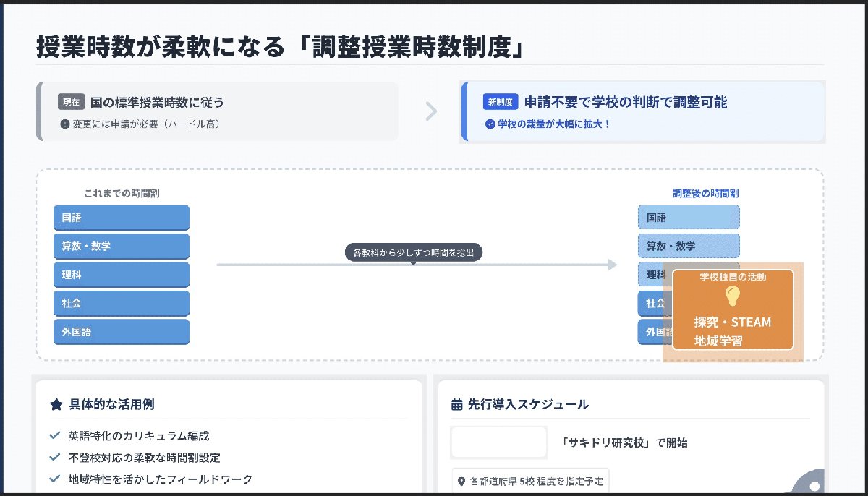This screenshot has height=496, width=868.
Task: Click the text 変更には申請が必要（ハードル高）
Action: pos(145,124)
